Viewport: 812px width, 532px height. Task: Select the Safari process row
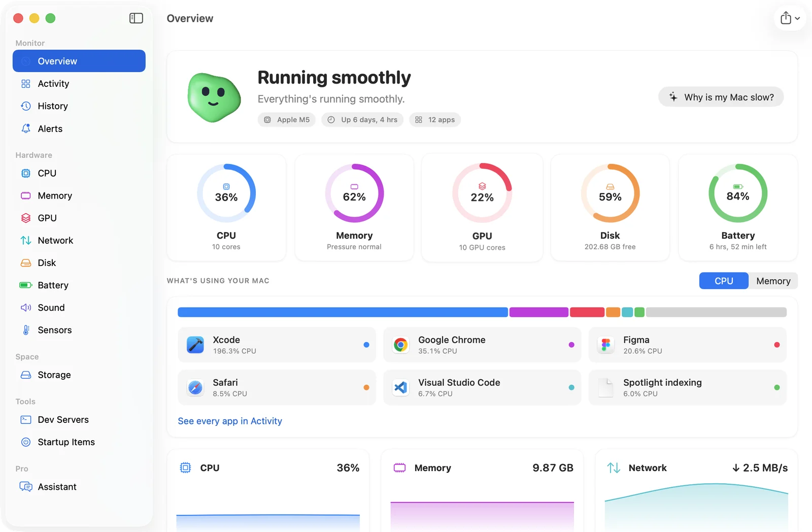coord(277,387)
